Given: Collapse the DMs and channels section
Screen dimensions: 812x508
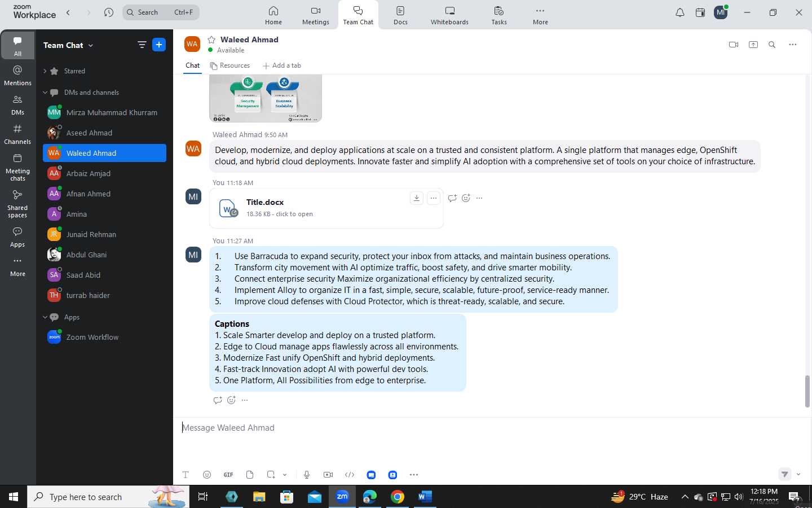Looking at the screenshot, I should (x=45, y=93).
